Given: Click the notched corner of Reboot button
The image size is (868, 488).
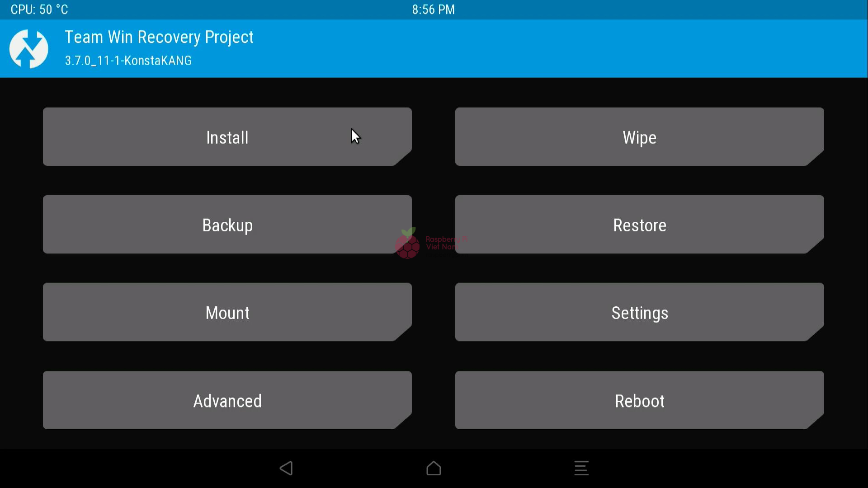Looking at the screenshot, I should click(815, 421).
